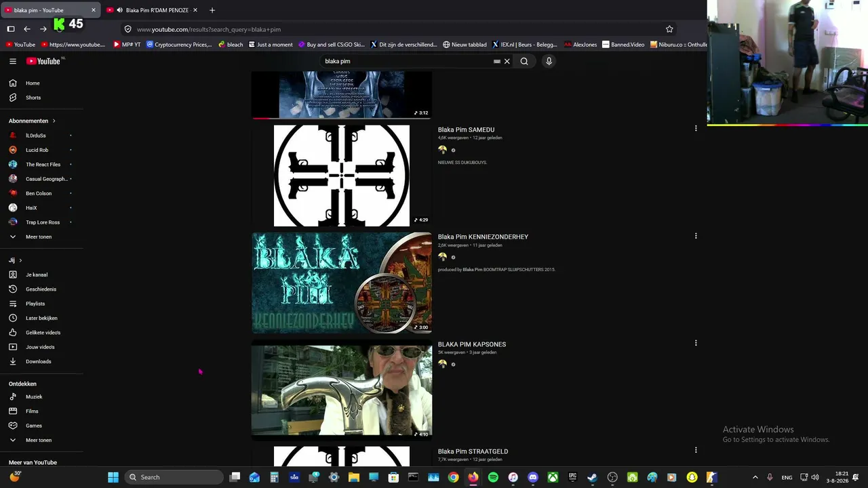Go to YouTube home via the logo
This screenshot has height=488, width=868.
[43, 61]
